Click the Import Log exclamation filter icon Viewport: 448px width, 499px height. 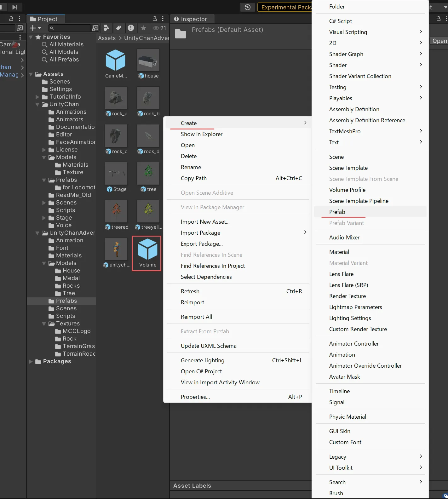131,28
